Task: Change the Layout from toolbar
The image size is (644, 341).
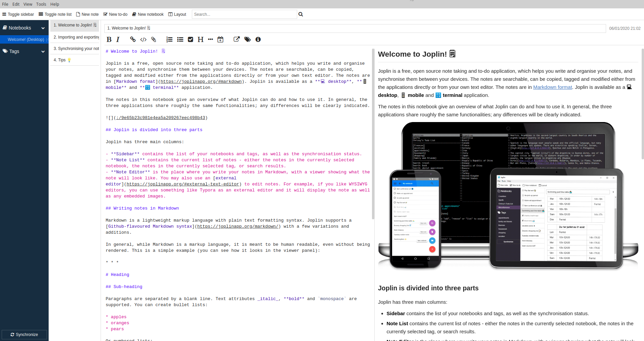Action: pos(177,14)
